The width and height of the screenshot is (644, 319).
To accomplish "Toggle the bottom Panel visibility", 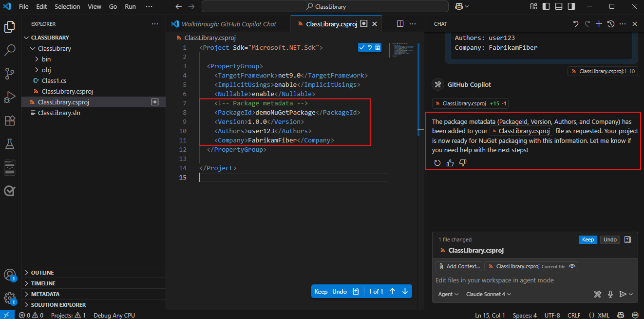I will (558, 6).
